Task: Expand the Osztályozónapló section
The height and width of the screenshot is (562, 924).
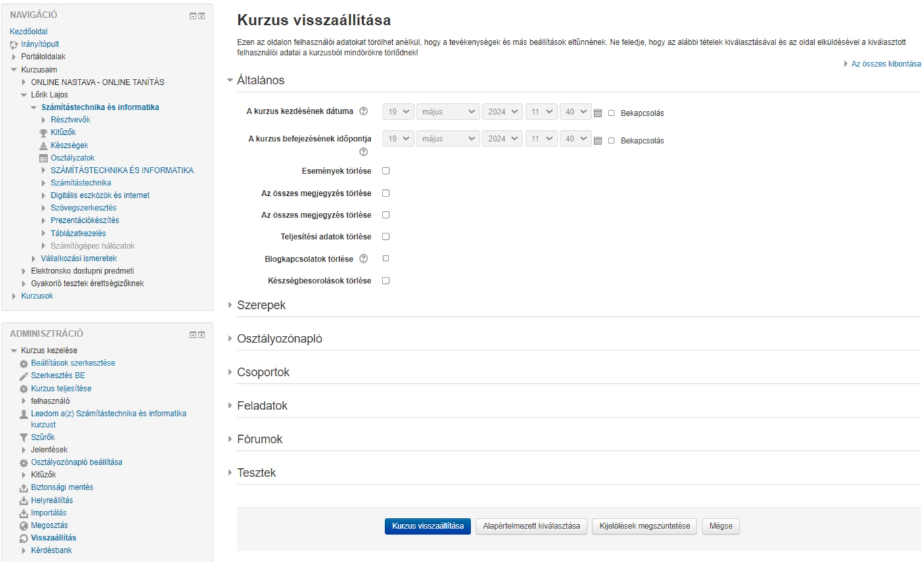Action: tap(279, 339)
